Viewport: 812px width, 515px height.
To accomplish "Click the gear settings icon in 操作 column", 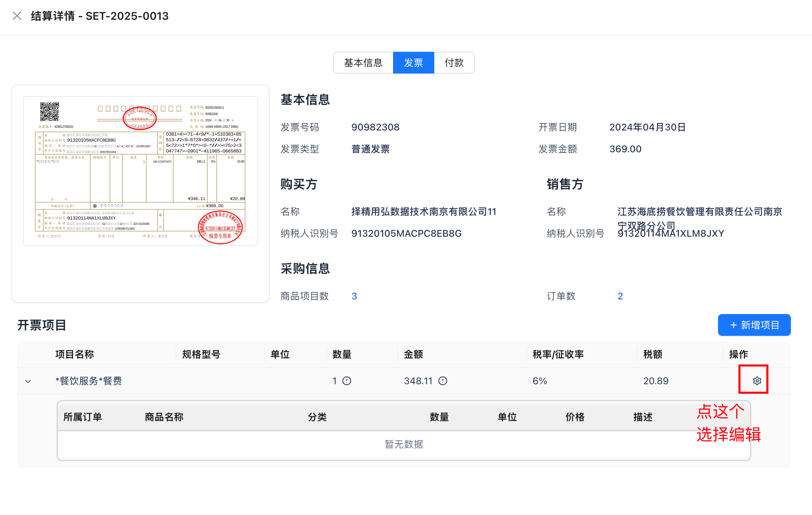I will tap(756, 380).
